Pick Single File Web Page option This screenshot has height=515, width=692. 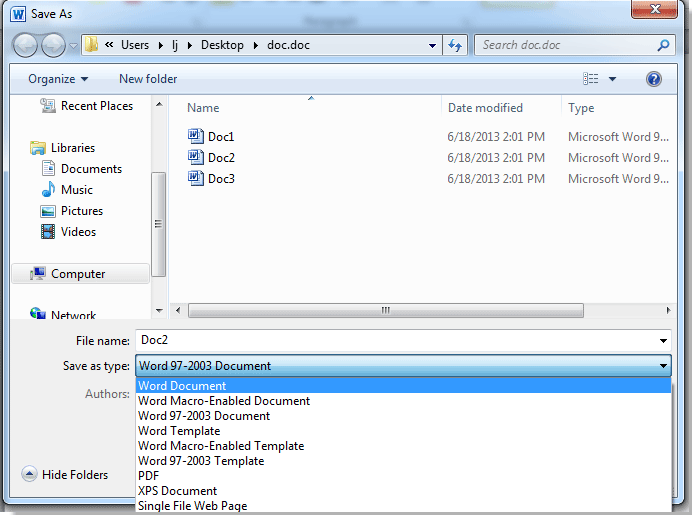click(192, 506)
